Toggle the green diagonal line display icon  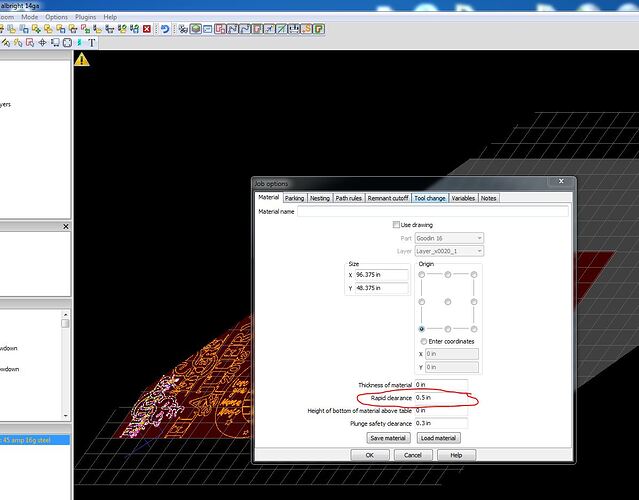282,29
